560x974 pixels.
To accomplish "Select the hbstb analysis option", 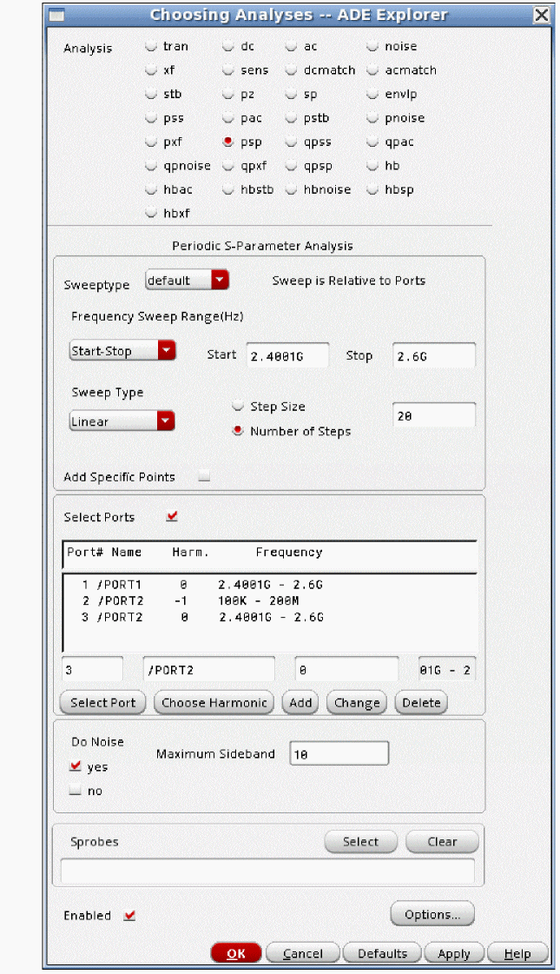I will [228, 189].
